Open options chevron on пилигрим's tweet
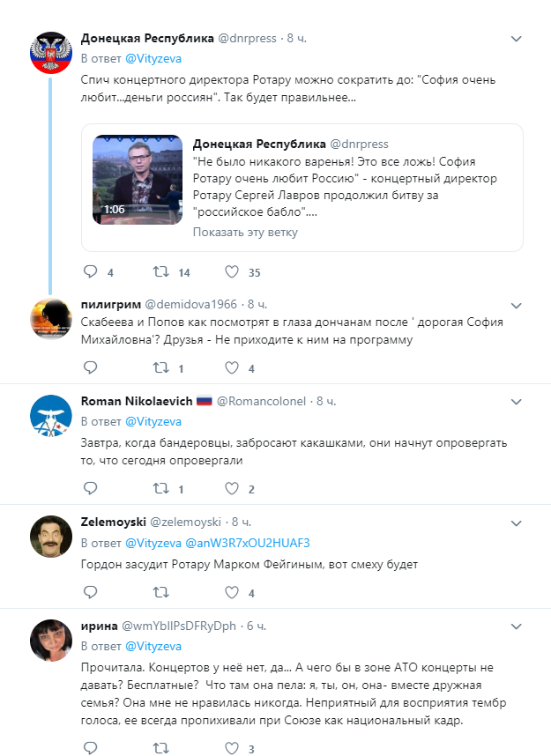Viewport: 551px width, 756px height. (x=517, y=305)
